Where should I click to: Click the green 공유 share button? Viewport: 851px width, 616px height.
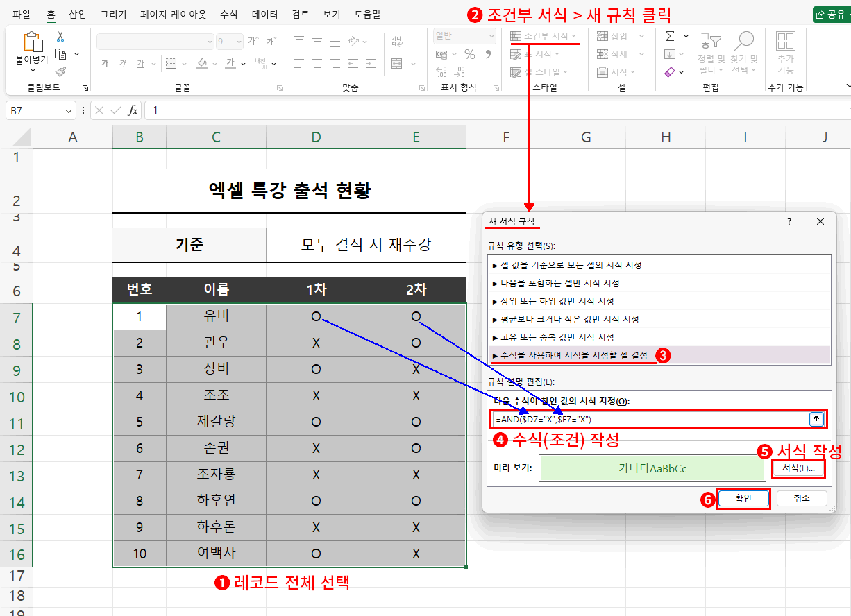point(832,14)
